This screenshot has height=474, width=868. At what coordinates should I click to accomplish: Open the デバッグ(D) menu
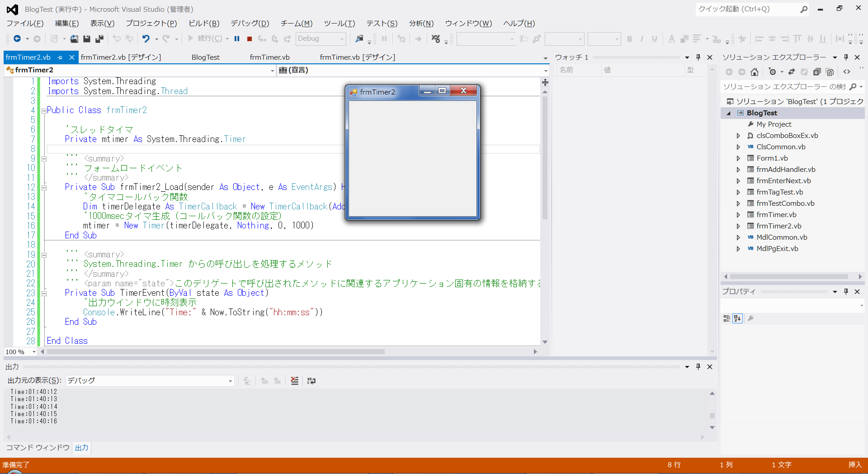(x=250, y=24)
